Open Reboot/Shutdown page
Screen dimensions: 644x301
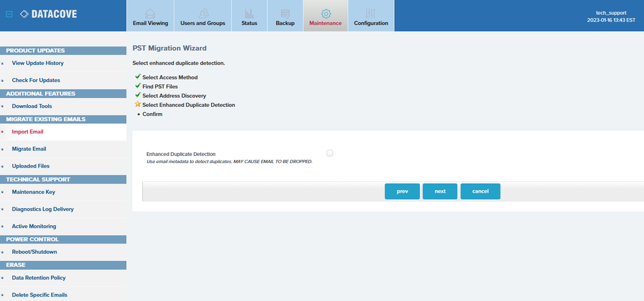pos(35,251)
